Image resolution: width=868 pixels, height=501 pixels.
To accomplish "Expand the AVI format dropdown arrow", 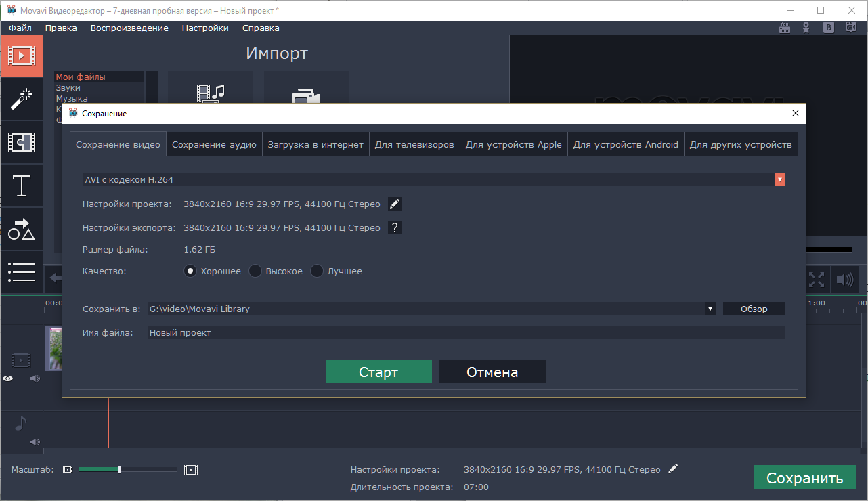I will click(x=780, y=179).
